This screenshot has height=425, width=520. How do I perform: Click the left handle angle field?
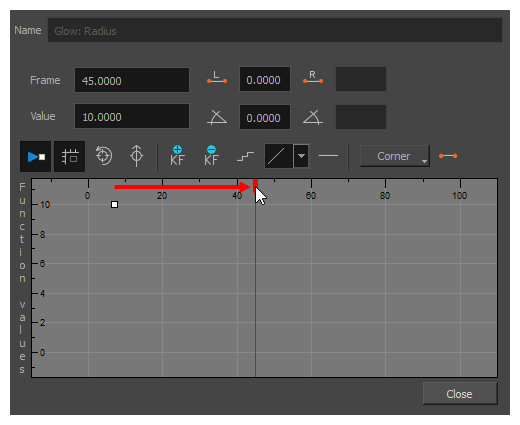pos(265,117)
